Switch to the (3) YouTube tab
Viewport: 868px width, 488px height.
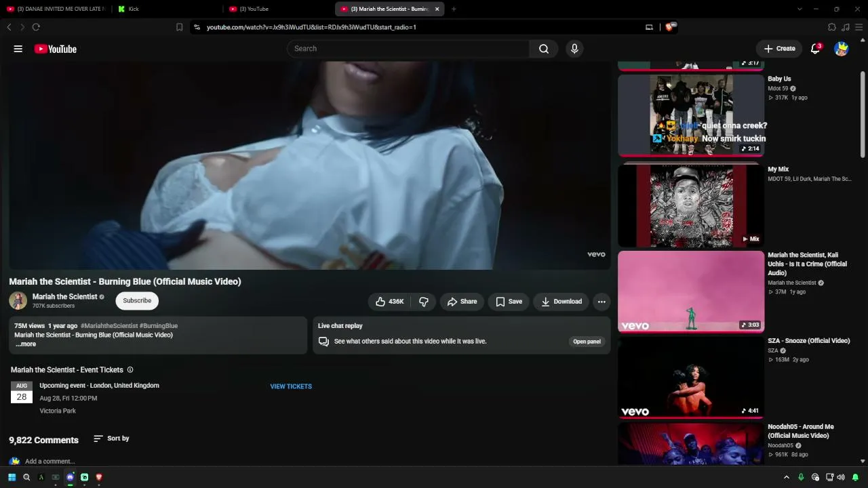click(278, 9)
